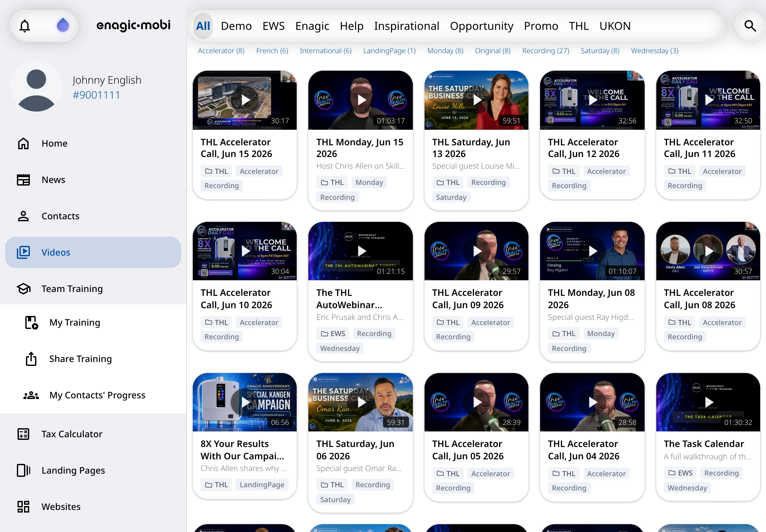
Task: Click the enagic·mobi logo
Action: (x=133, y=25)
